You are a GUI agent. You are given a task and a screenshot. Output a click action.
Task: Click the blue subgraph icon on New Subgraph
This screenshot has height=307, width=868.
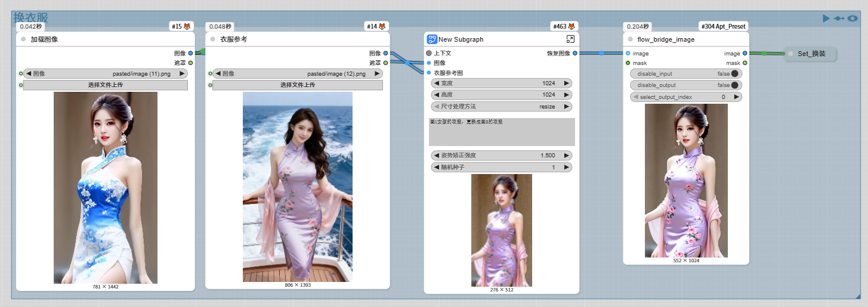click(432, 39)
